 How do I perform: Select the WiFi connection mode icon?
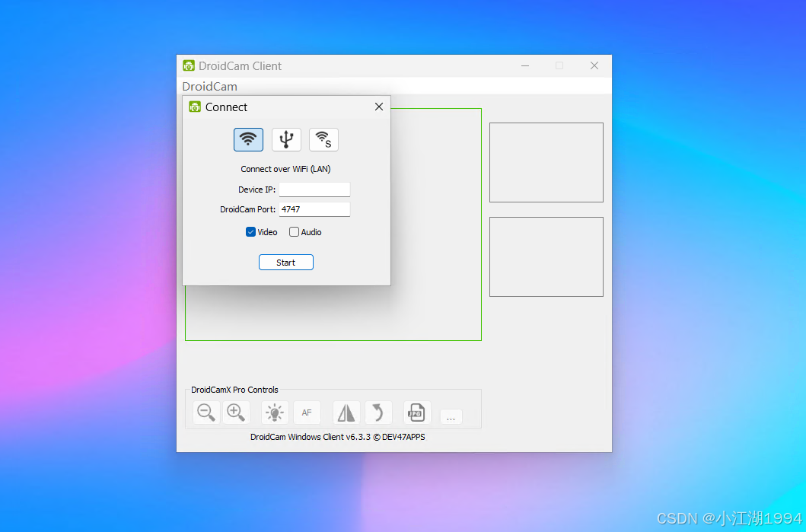(248, 140)
